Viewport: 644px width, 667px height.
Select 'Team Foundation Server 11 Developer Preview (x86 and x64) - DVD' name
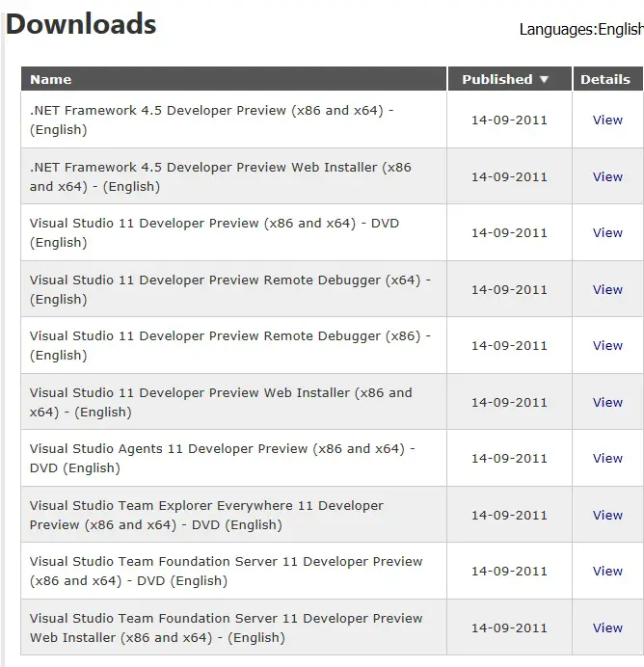coord(226,572)
